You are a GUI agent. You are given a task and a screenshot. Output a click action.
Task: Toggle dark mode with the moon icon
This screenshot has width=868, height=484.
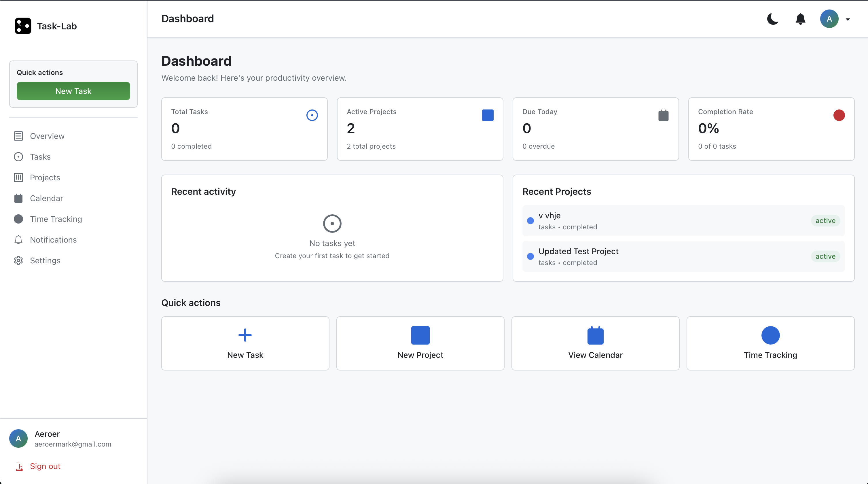pos(772,19)
